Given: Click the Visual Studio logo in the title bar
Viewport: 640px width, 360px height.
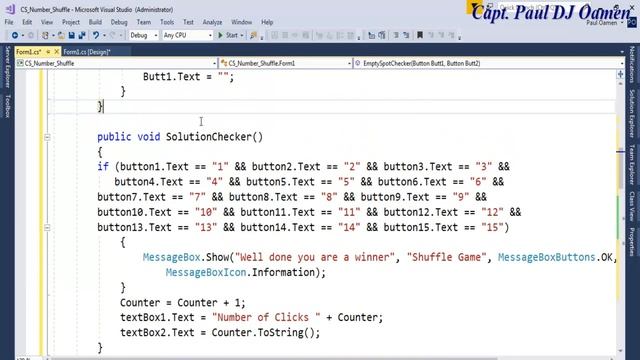Looking at the screenshot, I should coord(10,9).
